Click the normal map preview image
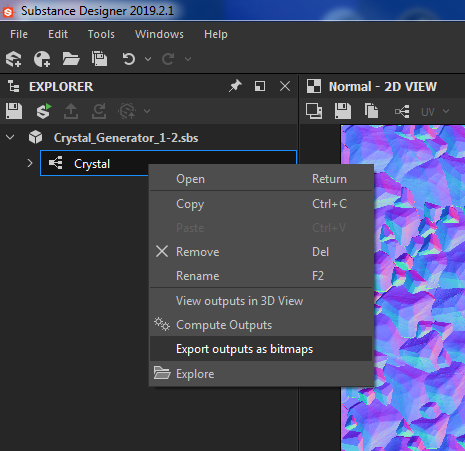Viewport: 465px width, 451px height. pyautogui.click(x=403, y=288)
